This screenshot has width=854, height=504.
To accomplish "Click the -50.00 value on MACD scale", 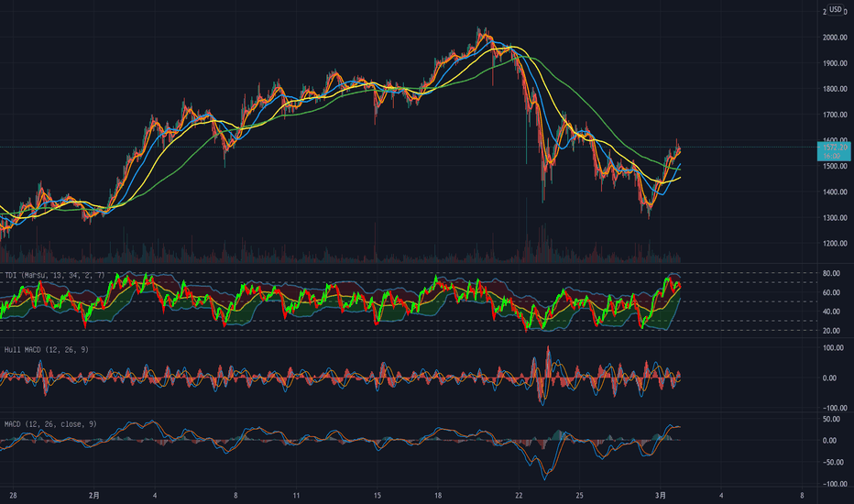I will point(832,462).
